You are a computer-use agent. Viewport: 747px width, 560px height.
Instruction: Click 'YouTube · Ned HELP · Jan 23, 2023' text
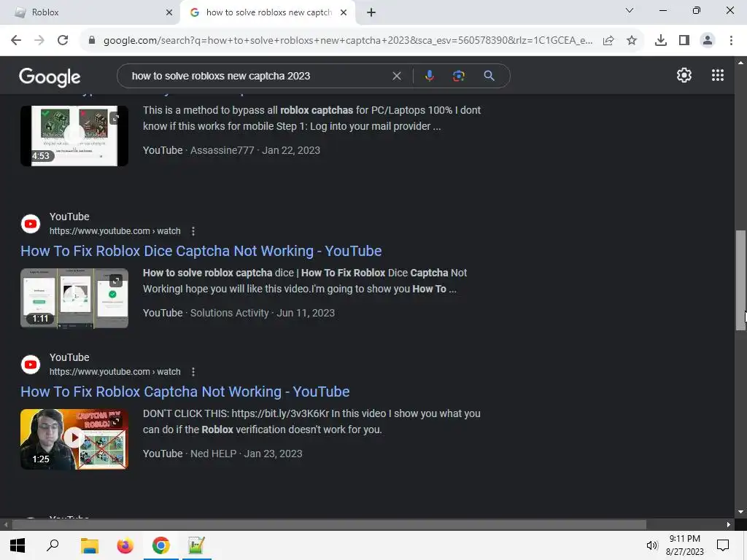[x=222, y=454]
